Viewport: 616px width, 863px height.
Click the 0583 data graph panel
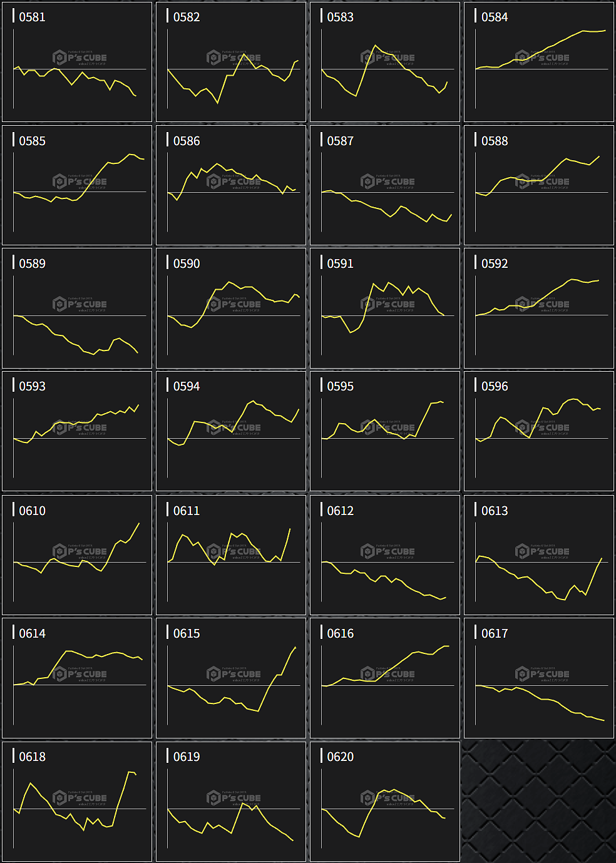point(385,62)
